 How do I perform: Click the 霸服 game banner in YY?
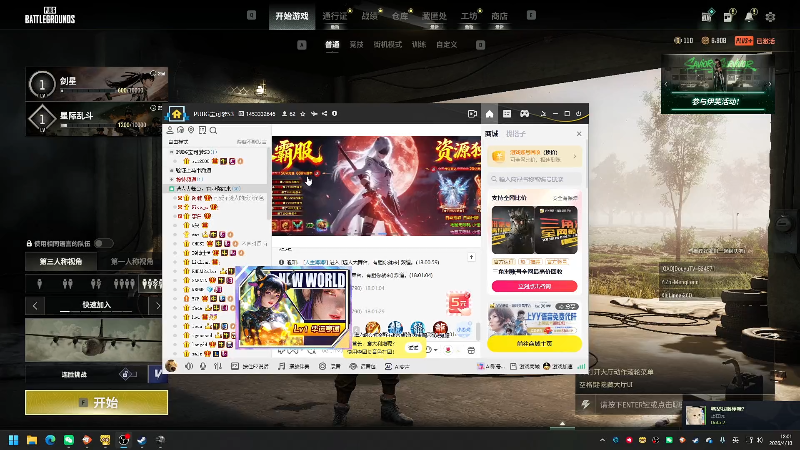(376, 186)
